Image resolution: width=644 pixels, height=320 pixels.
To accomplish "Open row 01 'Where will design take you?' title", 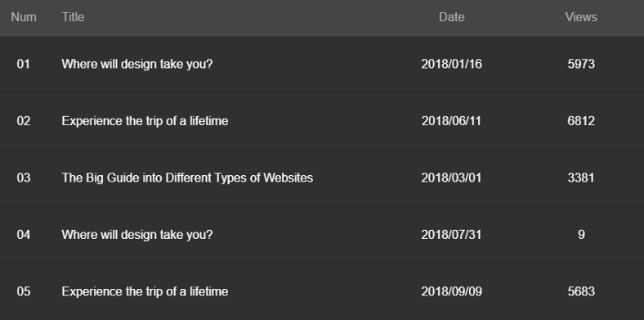I will tap(137, 64).
